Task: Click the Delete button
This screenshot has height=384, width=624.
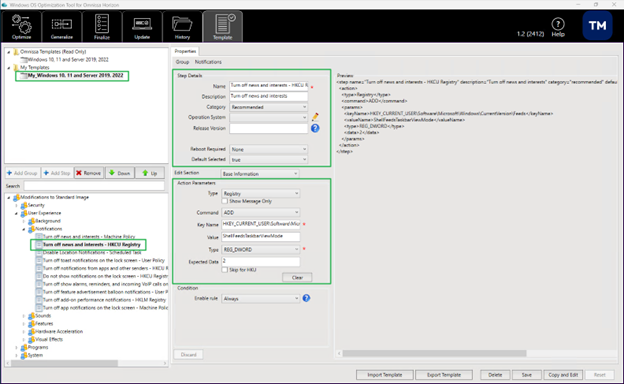Action: click(x=495, y=375)
